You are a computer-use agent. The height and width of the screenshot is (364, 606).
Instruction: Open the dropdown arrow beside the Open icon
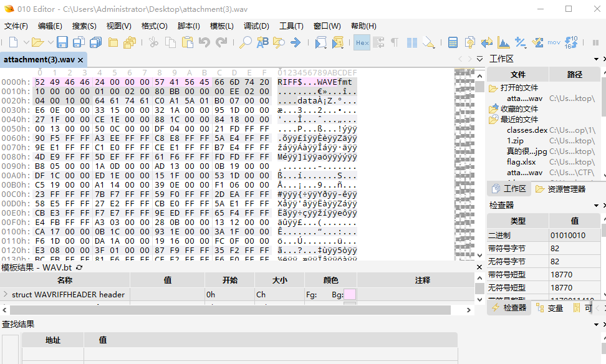[x=50, y=43]
